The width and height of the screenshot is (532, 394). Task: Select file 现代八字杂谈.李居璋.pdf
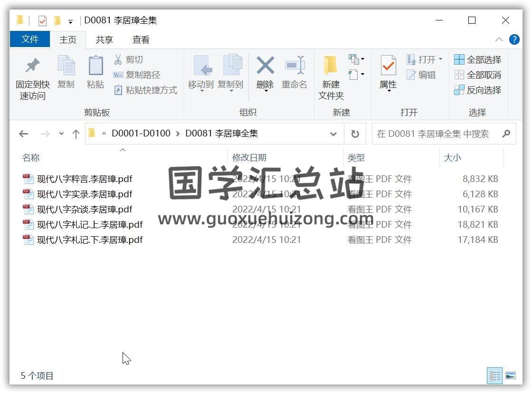(x=85, y=210)
